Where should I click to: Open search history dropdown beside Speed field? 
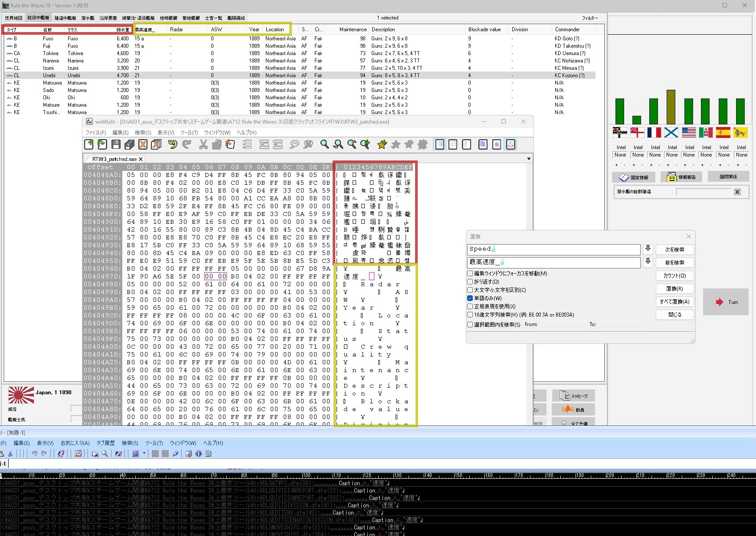tap(648, 248)
